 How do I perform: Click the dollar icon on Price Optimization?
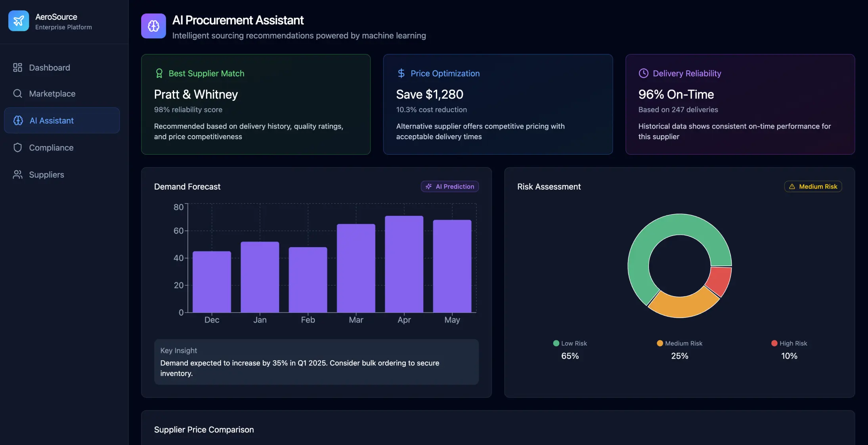click(x=401, y=73)
